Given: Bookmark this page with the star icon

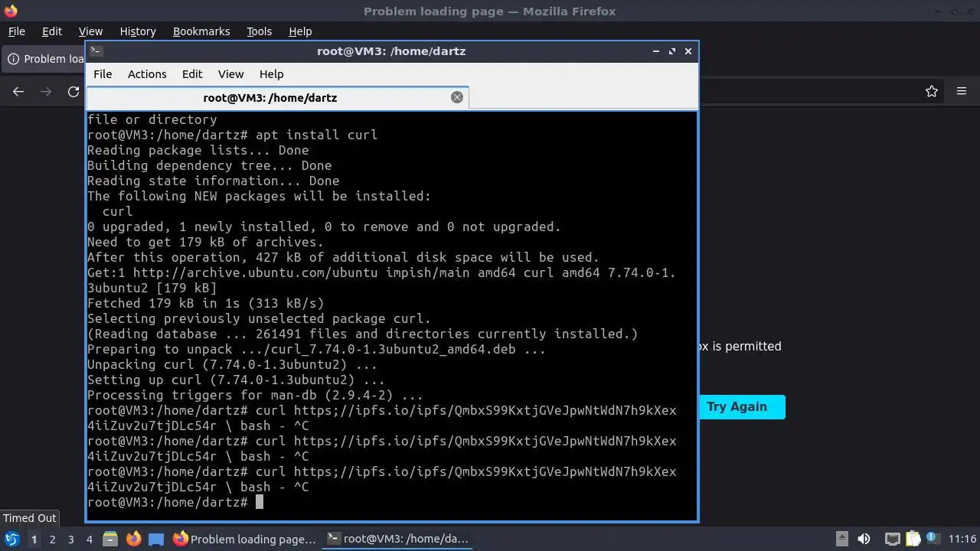Looking at the screenshot, I should pos(932,92).
